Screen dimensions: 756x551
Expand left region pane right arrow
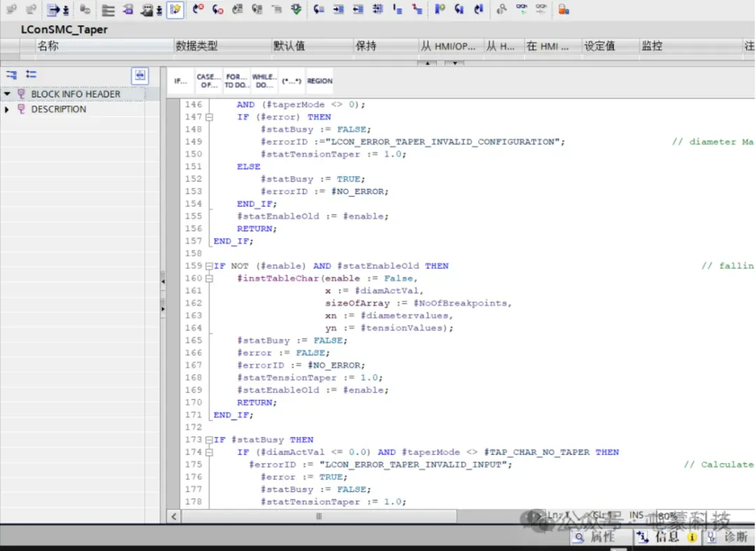[x=163, y=309]
